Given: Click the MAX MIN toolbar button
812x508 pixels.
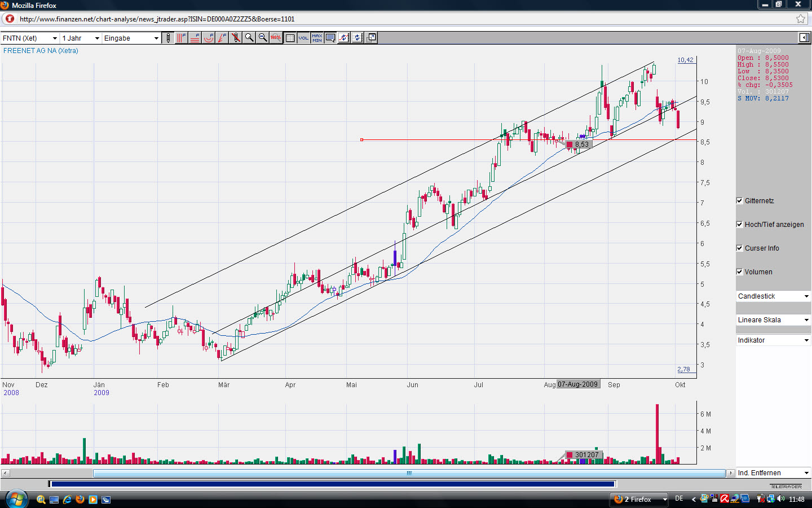Looking at the screenshot, I should (317, 38).
